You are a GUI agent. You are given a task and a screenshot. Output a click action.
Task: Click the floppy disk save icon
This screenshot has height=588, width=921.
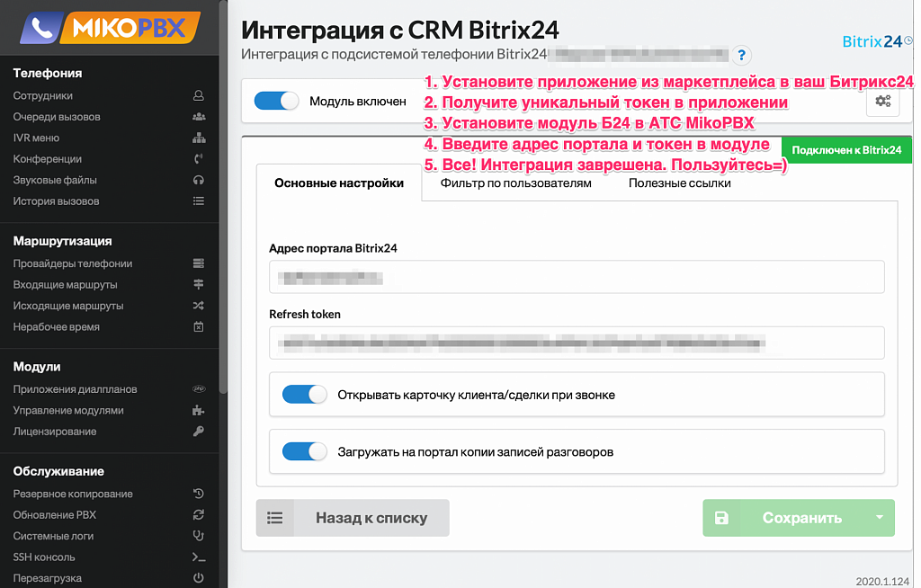coord(721,518)
